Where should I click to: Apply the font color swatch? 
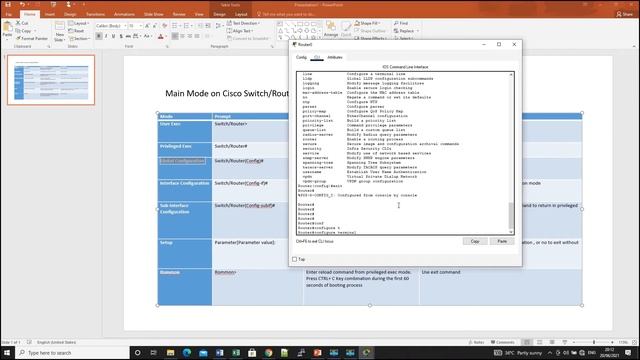point(161,36)
